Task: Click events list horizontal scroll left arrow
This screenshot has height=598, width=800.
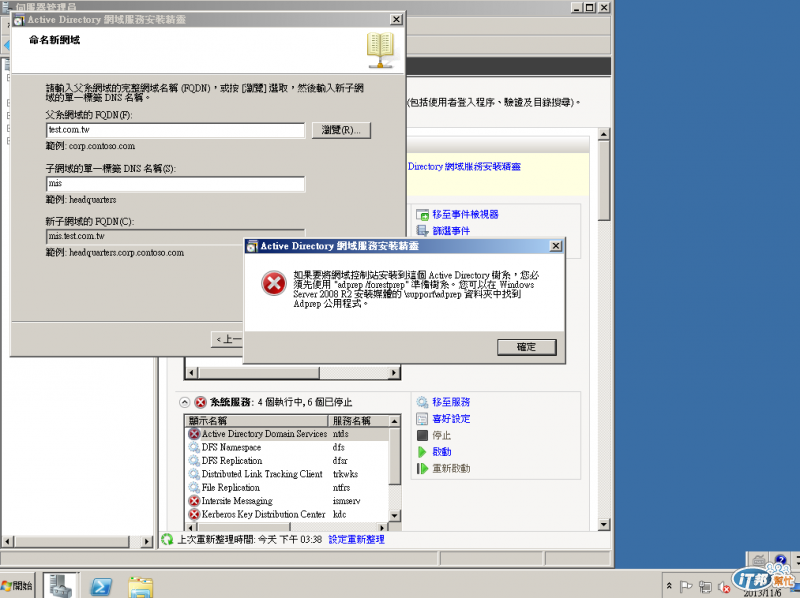Action: coord(191,373)
